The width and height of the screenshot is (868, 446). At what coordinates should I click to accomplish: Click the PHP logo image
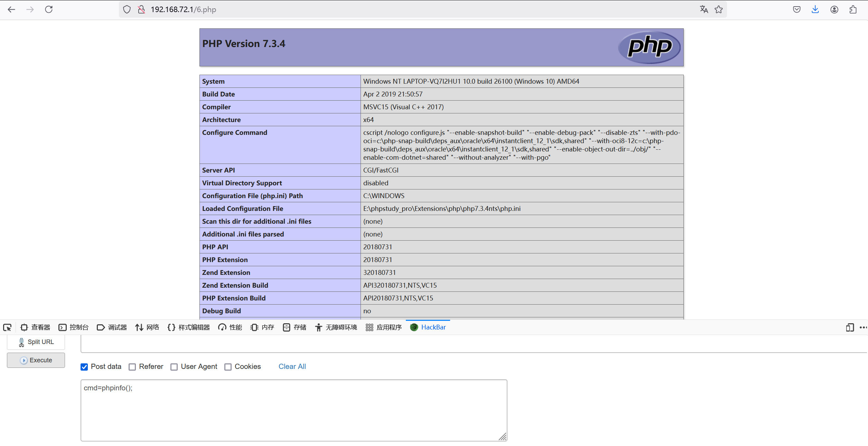pos(649,47)
